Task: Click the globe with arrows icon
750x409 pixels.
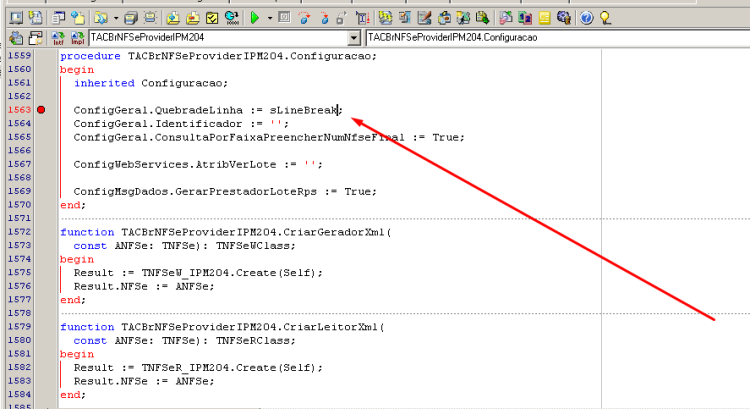Action: click(x=232, y=18)
